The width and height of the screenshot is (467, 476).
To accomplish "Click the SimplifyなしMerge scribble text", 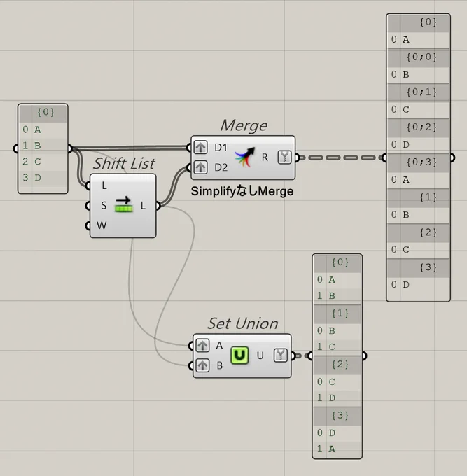I will click(x=242, y=191).
